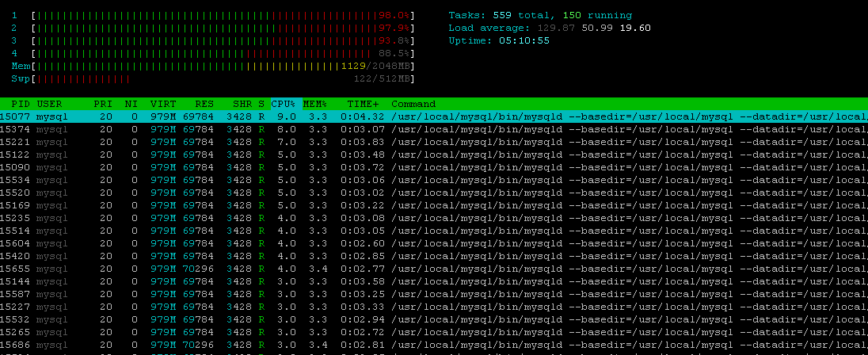Select the process with PID 15520
The image size is (868, 355).
click(434, 193)
